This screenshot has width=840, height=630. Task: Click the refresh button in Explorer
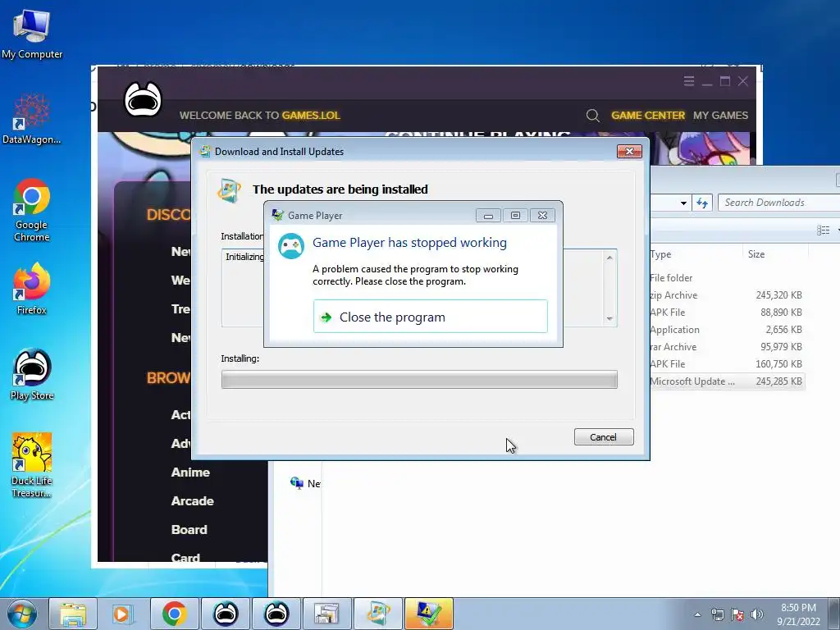pos(702,203)
